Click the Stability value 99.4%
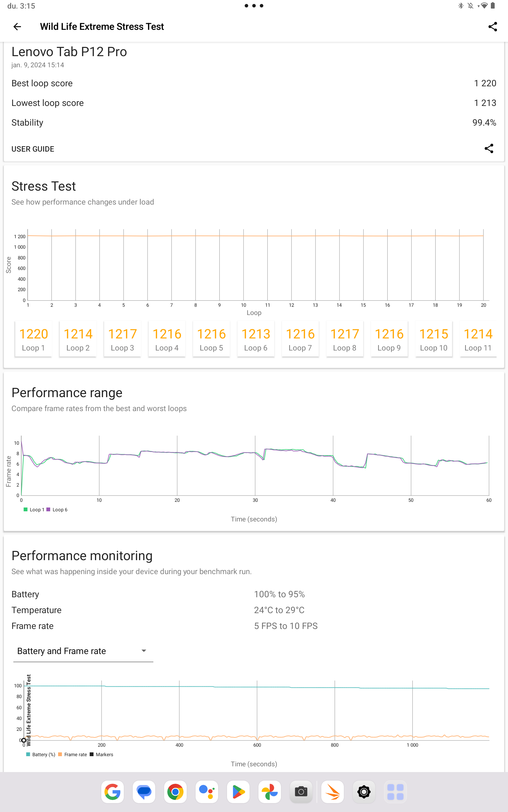 484,122
